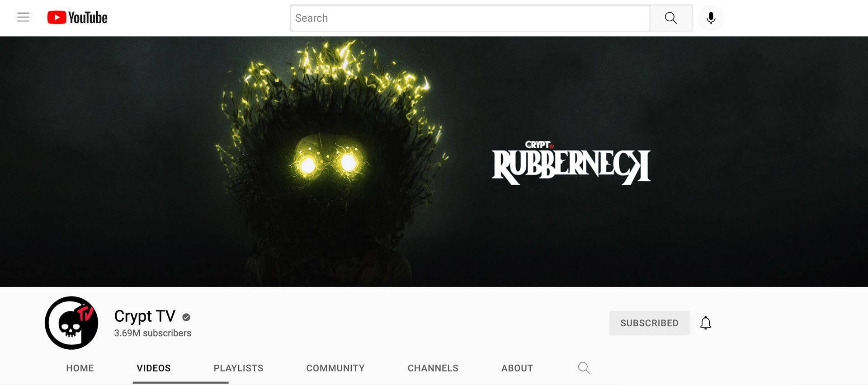
Task: Switch to the PLAYLISTS tab
Action: (x=239, y=368)
